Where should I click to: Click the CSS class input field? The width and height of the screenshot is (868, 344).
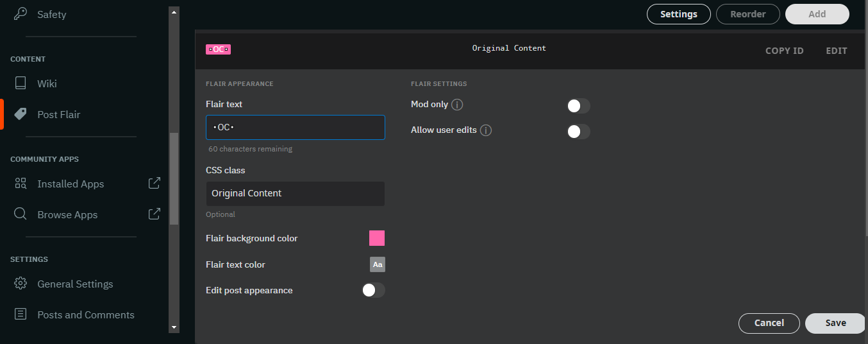(296, 193)
